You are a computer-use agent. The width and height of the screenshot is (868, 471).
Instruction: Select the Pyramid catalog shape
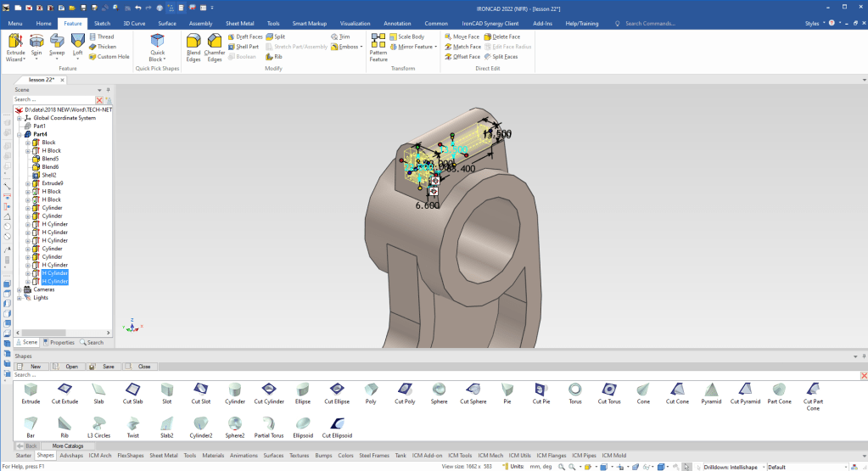click(711, 391)
